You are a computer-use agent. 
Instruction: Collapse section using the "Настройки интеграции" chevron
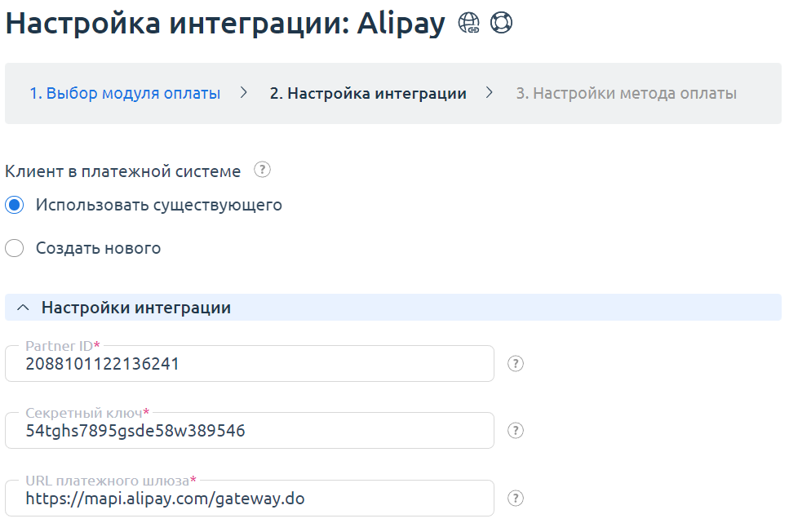click(x=24, y=308)
